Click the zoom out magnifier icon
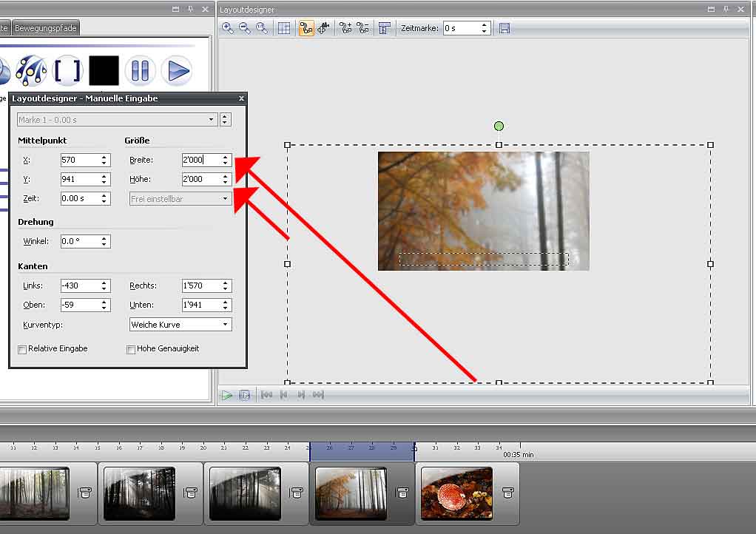This screenshot has height=534, width=756. click(245, 28)
